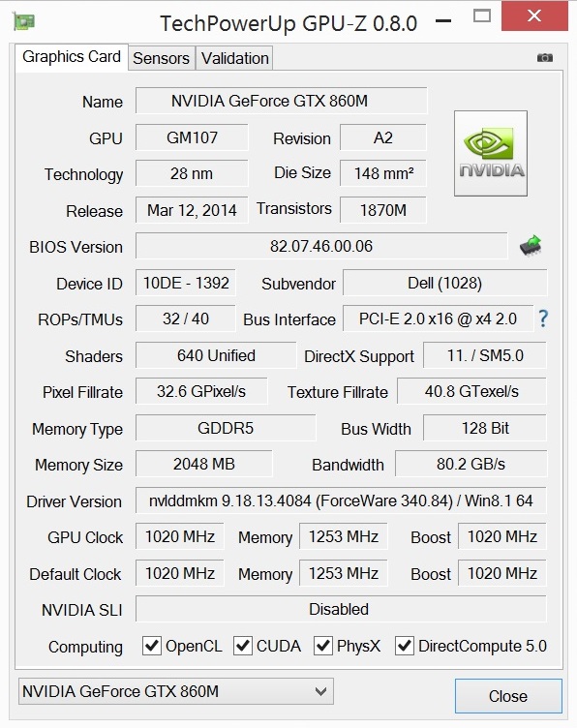Save BIOS using the chip arrow icon

[x=531, y=245]
